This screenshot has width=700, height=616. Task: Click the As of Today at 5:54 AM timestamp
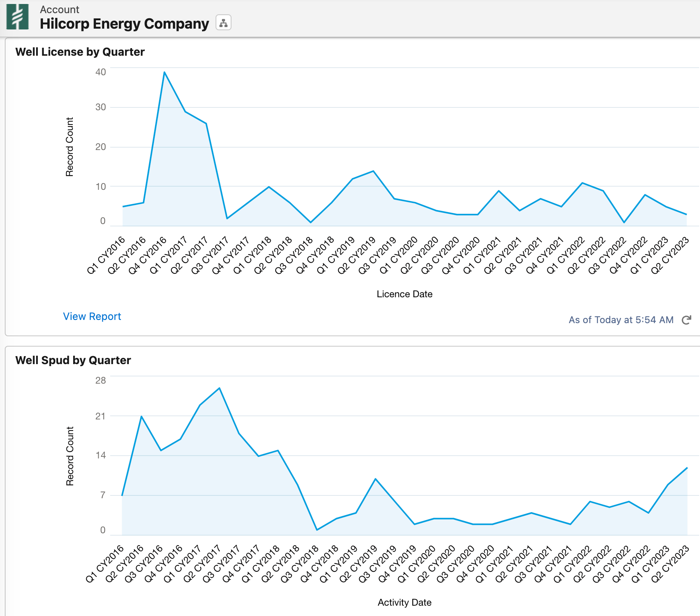[x=621, y=320]
